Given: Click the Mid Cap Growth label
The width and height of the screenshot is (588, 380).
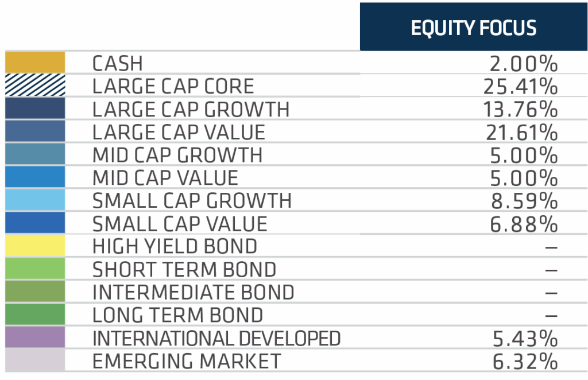Looking at the screenshot, I should (177, 155).
